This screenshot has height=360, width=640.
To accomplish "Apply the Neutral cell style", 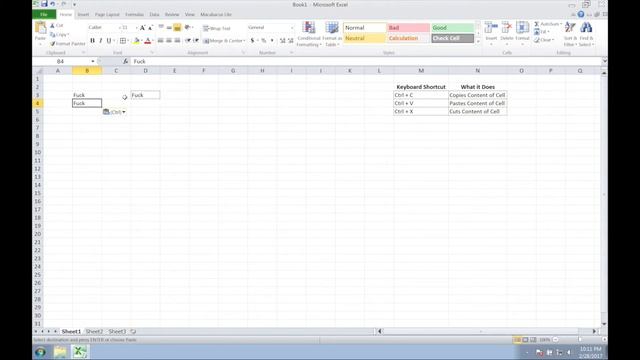I will (x=364, y=38).
